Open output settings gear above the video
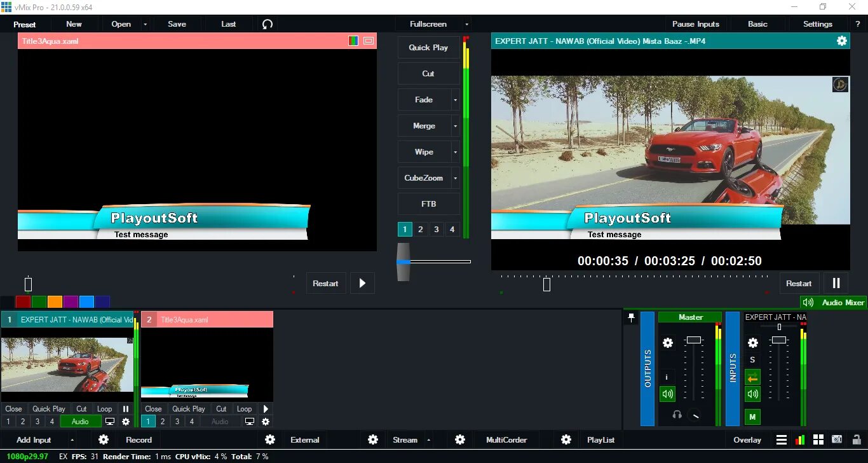The image size is (868, 463). pyautogui.click(x=841, y=41)
